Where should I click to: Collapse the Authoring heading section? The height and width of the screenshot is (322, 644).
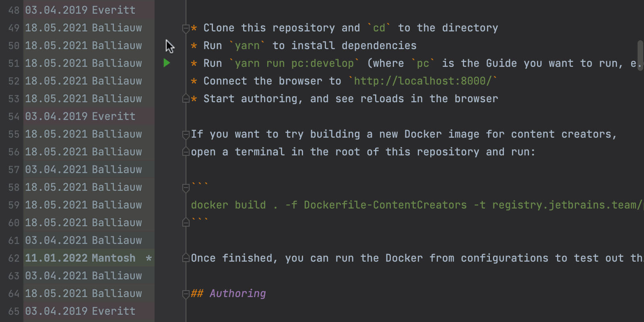tap(186, 294)
